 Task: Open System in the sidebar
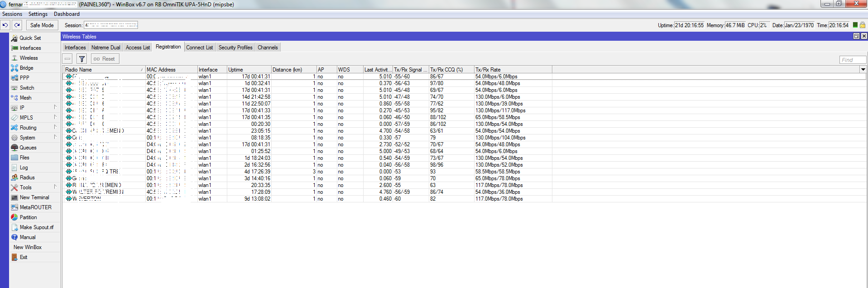pos(27,138)
